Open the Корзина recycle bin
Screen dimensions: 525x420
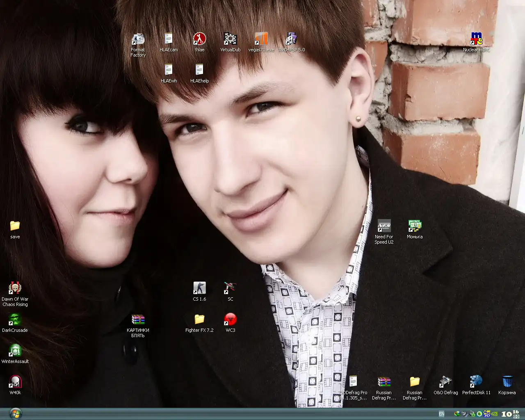[x=507, y=382]
